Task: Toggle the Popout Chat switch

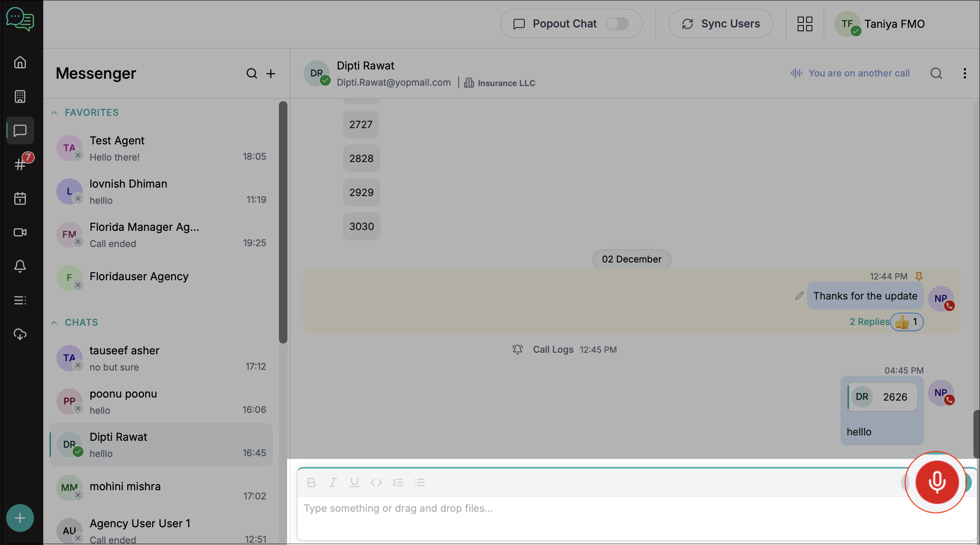Action: pyautogui.click(x=617, y=24)
